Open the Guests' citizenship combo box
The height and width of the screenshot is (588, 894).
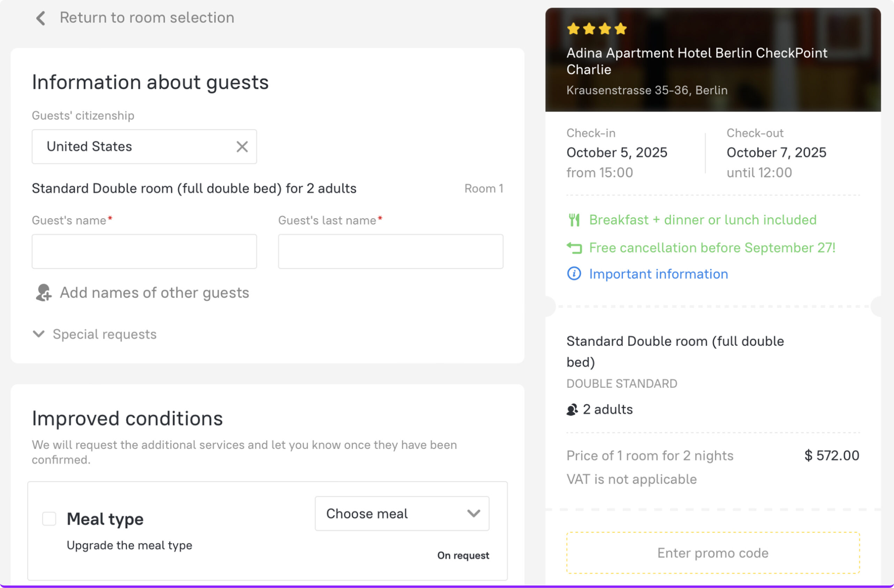[135, 146]
